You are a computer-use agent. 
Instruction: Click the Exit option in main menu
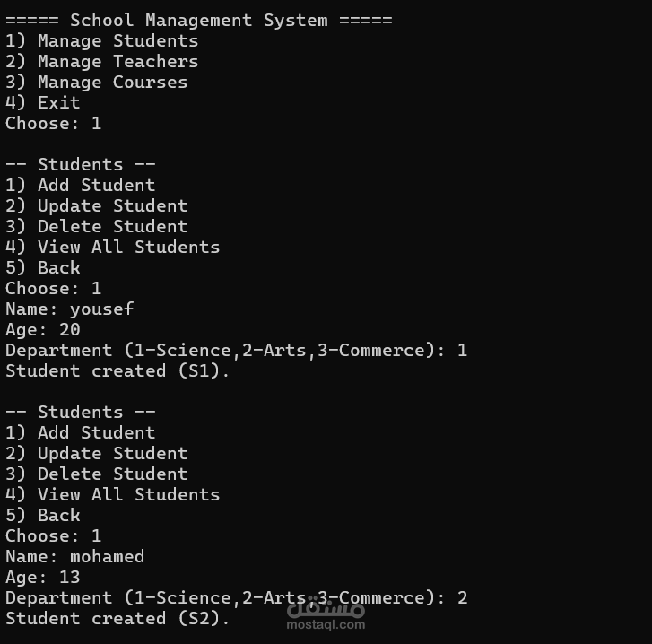tap(42, 102)
